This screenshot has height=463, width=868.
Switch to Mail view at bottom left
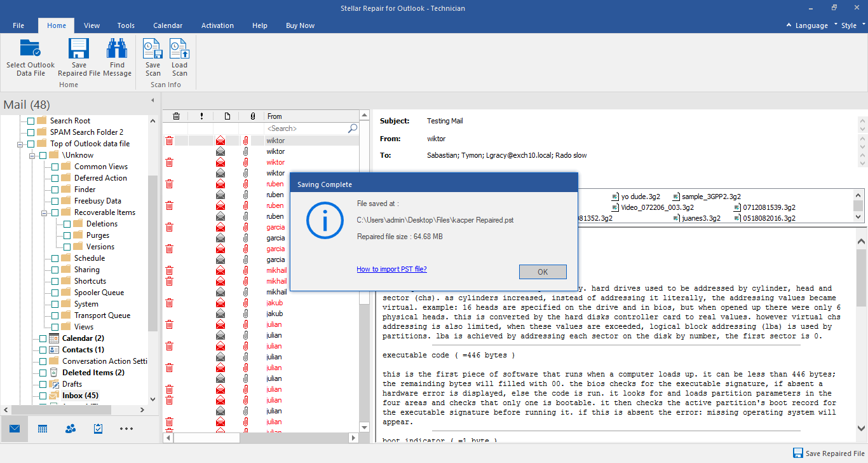(14, 429)
